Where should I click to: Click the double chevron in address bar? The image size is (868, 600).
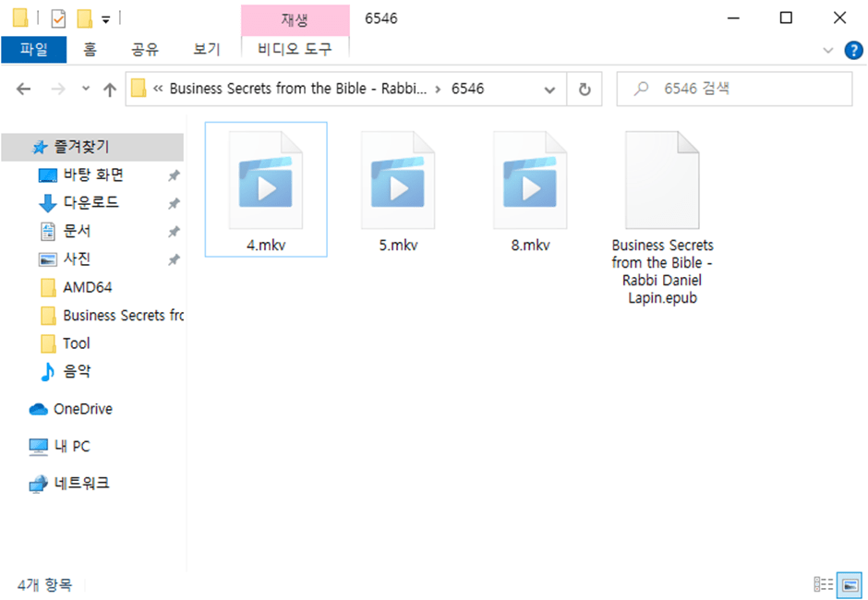pos(158,89)
